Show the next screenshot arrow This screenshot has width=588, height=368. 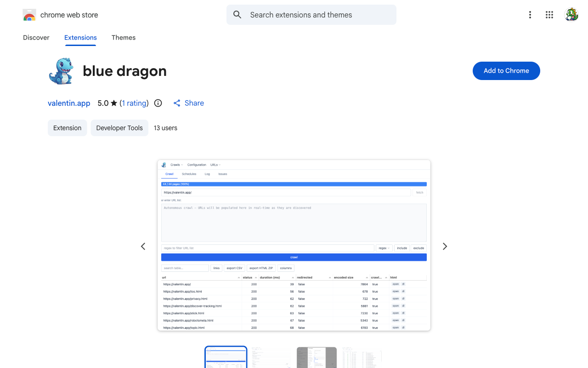pos(445,246)
